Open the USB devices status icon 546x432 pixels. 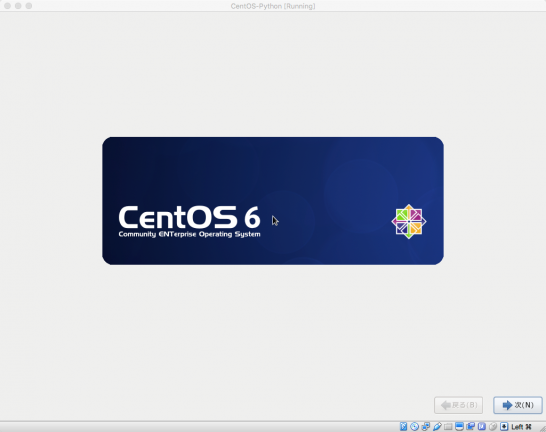tap(437, 426)
